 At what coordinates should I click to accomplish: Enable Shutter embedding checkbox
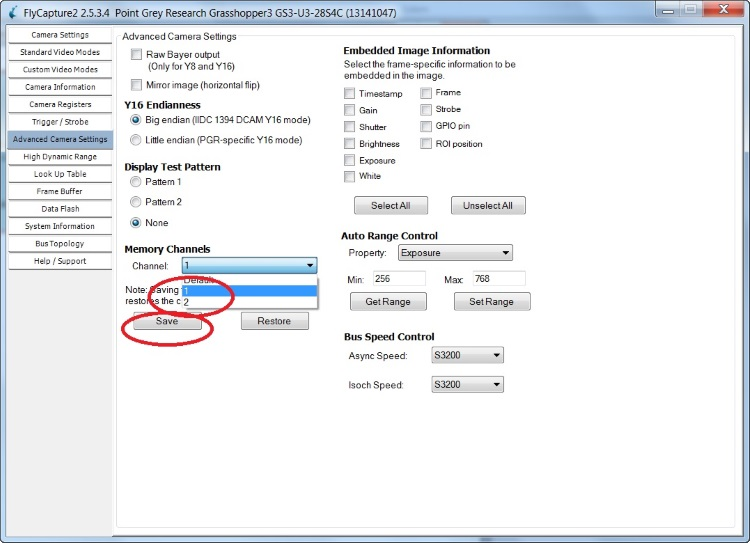(x=350, y=127)
